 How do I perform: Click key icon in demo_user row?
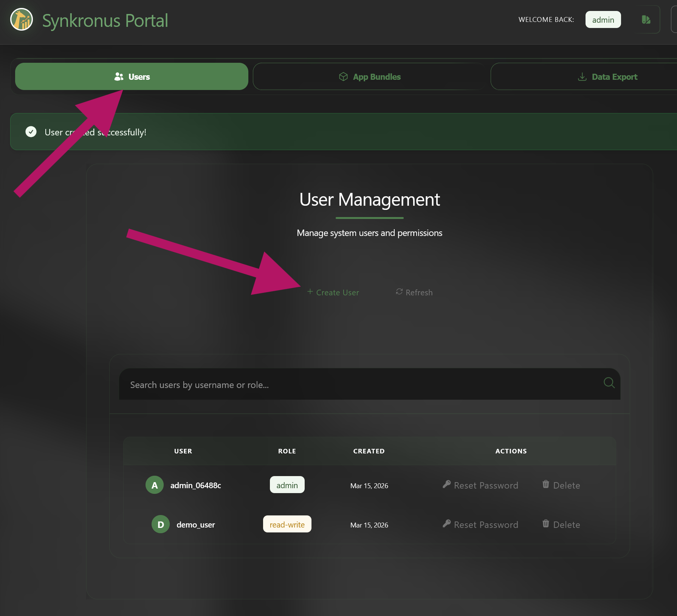(446, 524)
